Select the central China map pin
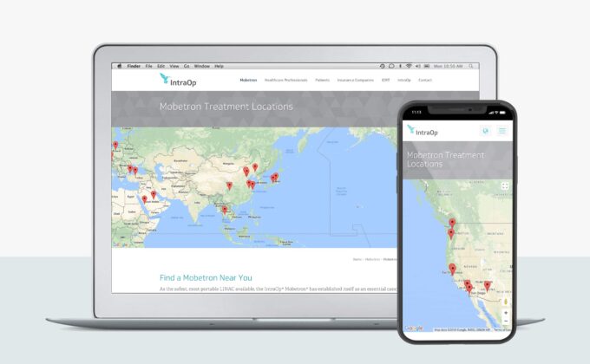Image resolution: width=590 pixels, height=364 pixels. pos(229,185)
